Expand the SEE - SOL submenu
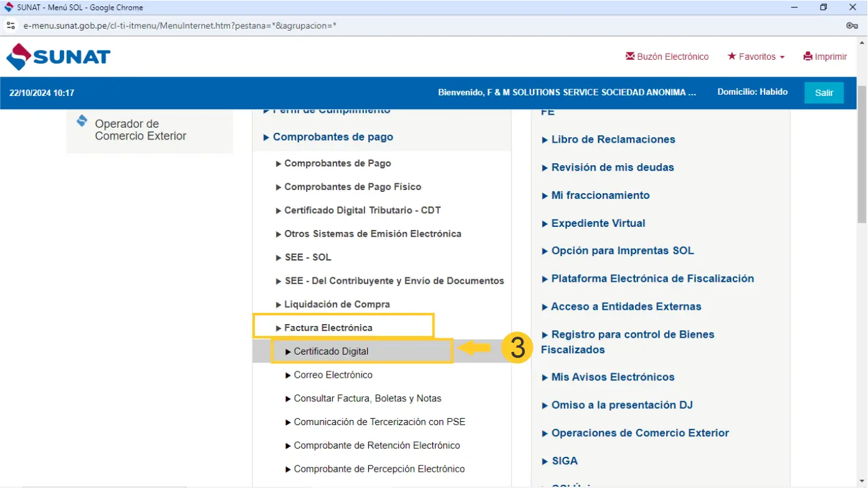Image resolution: width=868 pixels, height=488 pixels. (307, 257)
